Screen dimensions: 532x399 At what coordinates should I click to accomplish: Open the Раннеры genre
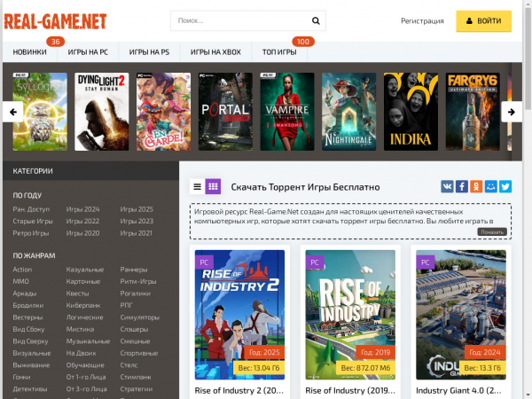(x=134, y=270)
